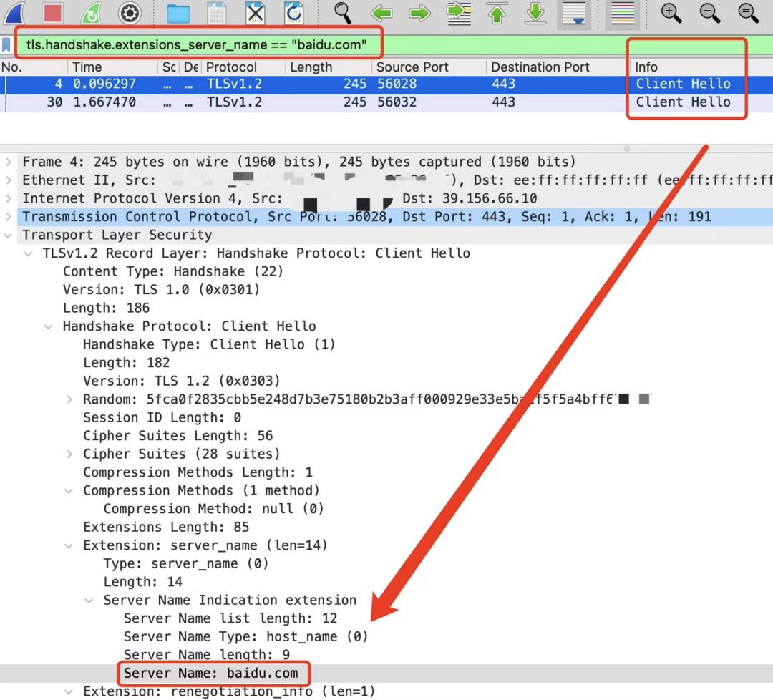Viewport: 773px width, 700px height.
Task: Collapse Server Name Indication extension node
Action: (x=89, y=600)
